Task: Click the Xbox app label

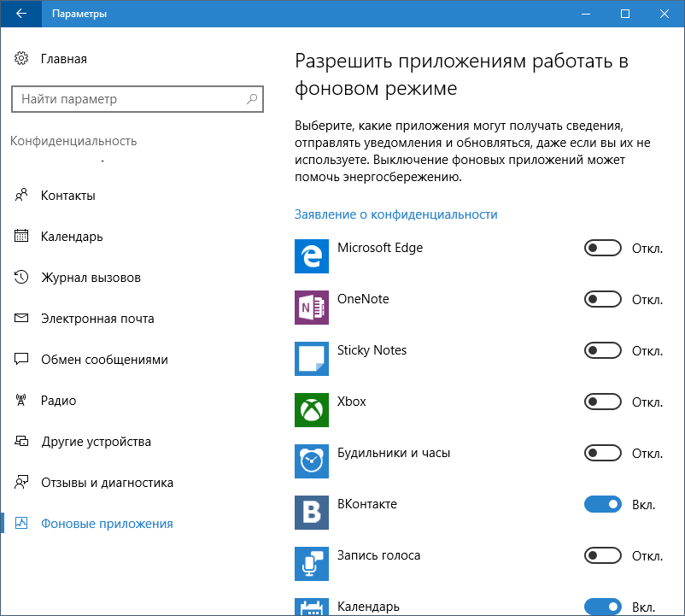Action: (x=352, y=402)
